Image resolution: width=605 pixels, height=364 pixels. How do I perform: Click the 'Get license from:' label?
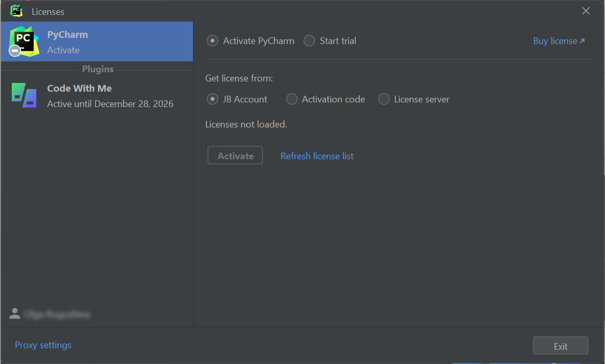click(x=239, y=78)
